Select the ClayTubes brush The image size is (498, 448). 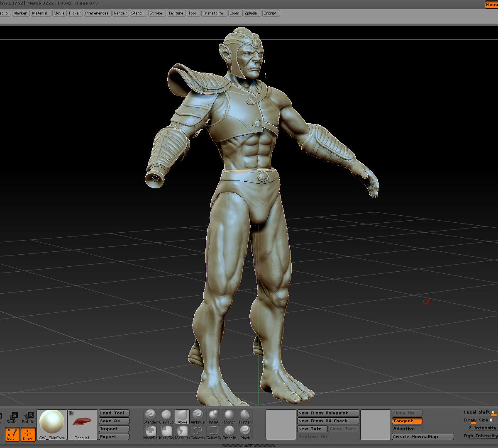pos(166,416)
